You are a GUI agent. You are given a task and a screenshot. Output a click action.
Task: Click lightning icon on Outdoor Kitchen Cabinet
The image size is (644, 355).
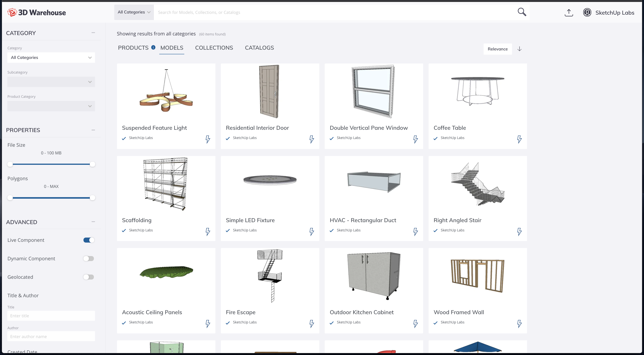click(415, 324)
